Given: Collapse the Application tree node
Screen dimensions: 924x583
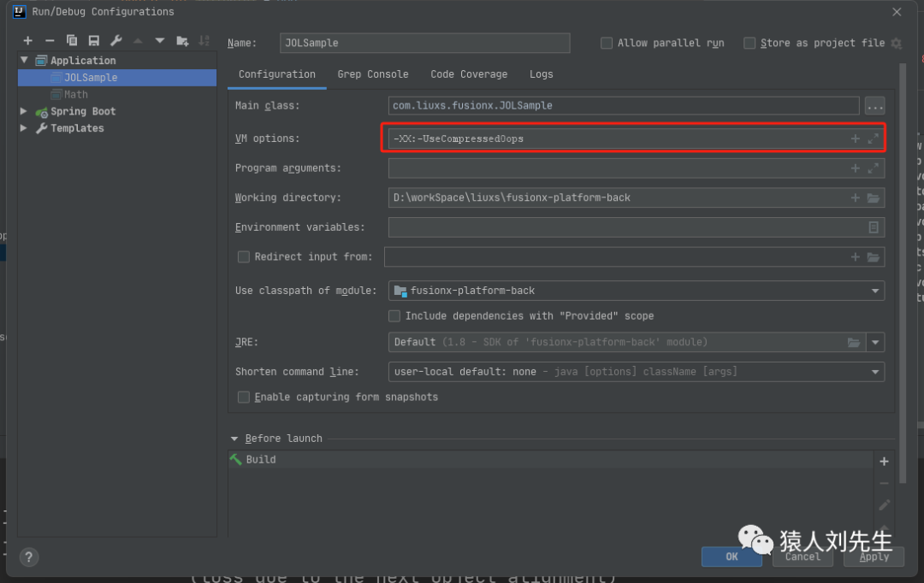Looking at the screenshot, I should [24, 60].
